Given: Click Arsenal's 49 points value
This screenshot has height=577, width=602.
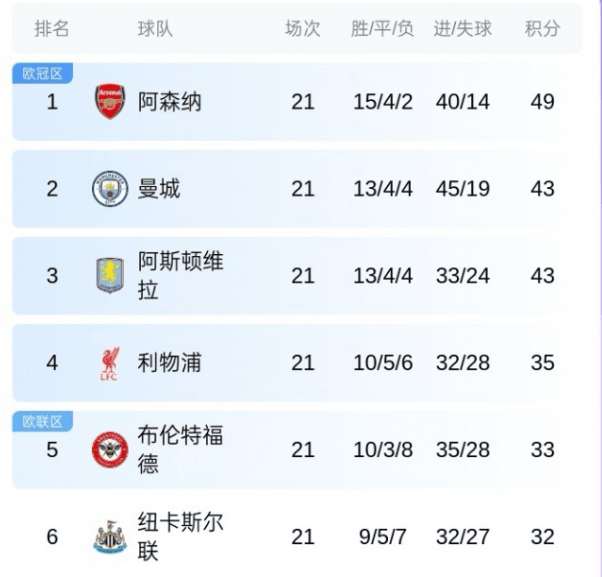Looking at the screenshot, I should click(x=542, y=102).
